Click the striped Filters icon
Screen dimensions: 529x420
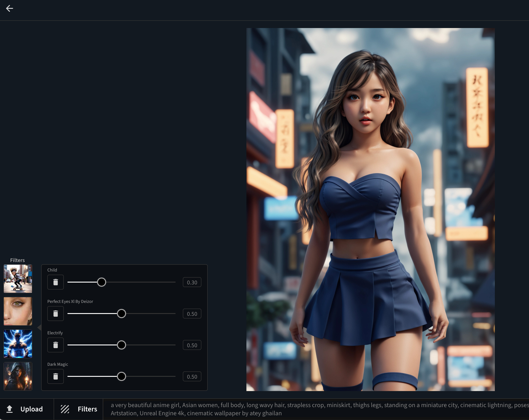click(x=65, y=409)
